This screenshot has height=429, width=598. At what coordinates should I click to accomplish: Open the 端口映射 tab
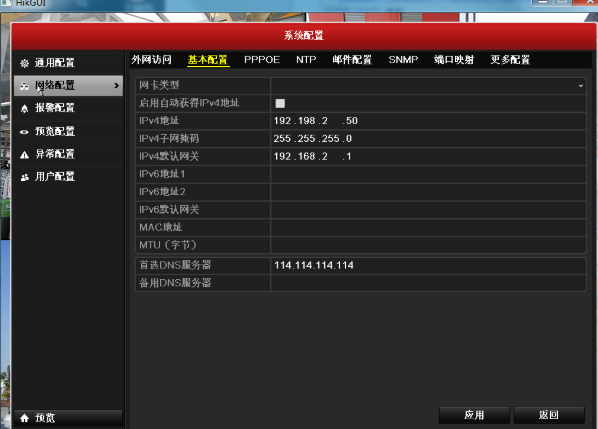454,60
